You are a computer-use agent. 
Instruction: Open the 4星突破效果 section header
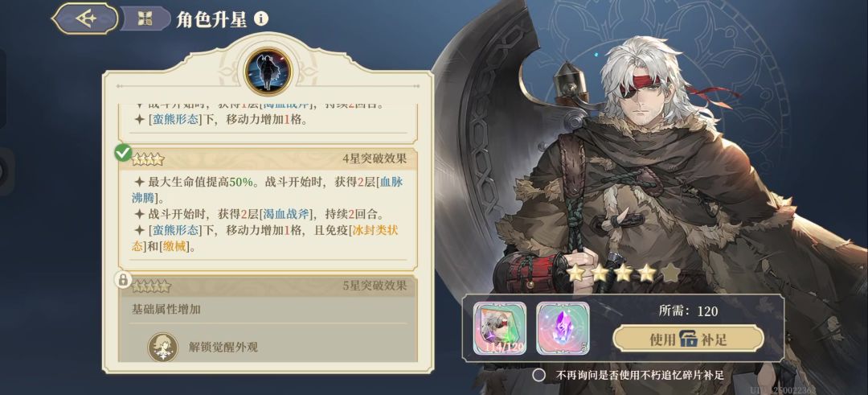268,159
